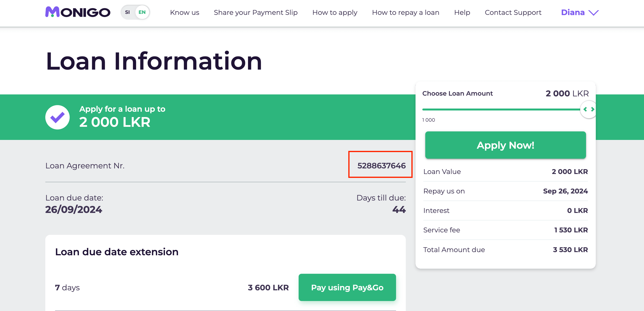Open the Help page
Image resolution: width=644 pixels, height=311 pixels.
coord(462,12)
